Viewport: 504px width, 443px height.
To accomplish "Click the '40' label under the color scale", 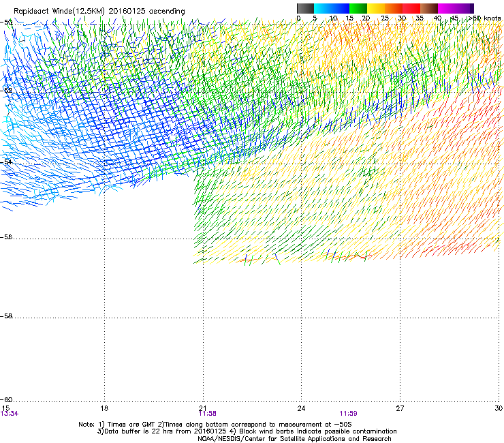I will (x=437, y=18).
